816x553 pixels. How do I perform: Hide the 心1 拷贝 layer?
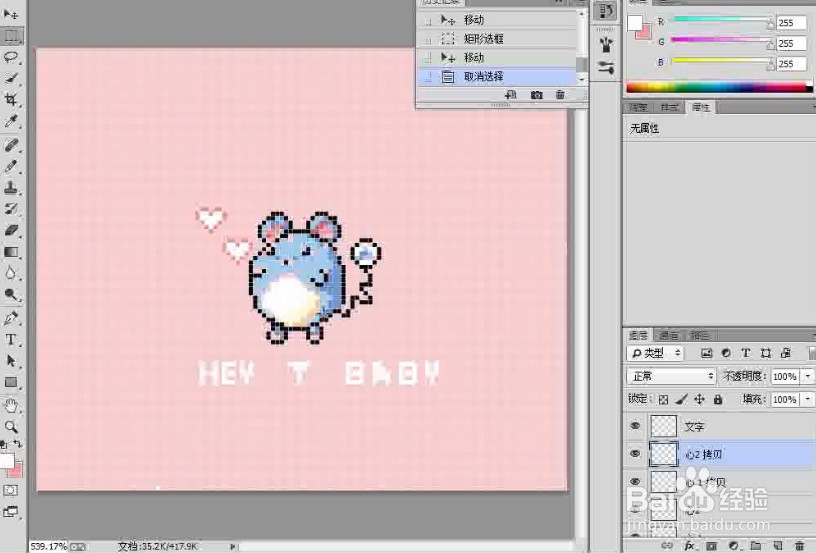pos(635,481)
